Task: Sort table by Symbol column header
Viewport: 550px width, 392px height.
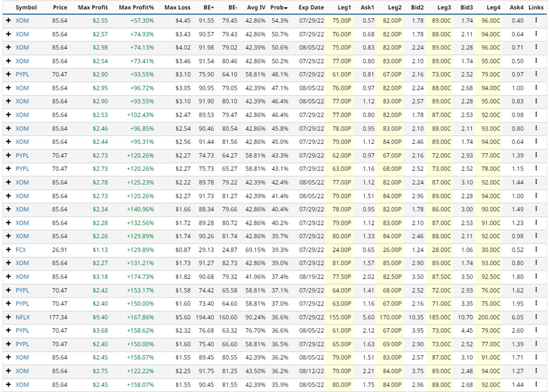Action: 26,8
